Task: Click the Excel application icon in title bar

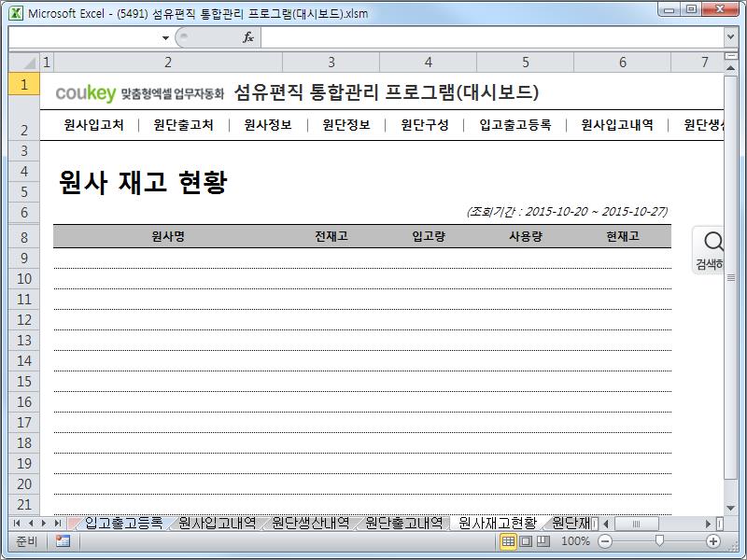Action: pos(16,13)
